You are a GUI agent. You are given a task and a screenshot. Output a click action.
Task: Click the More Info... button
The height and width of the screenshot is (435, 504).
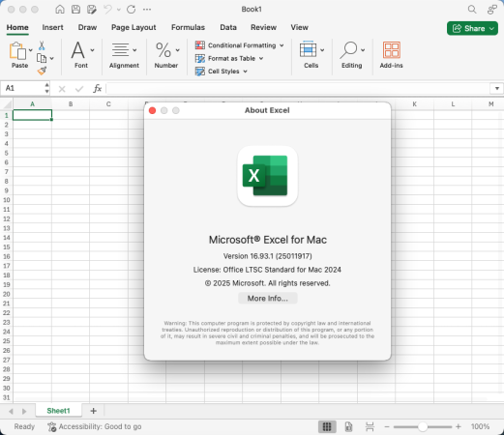tap(268, 299)
